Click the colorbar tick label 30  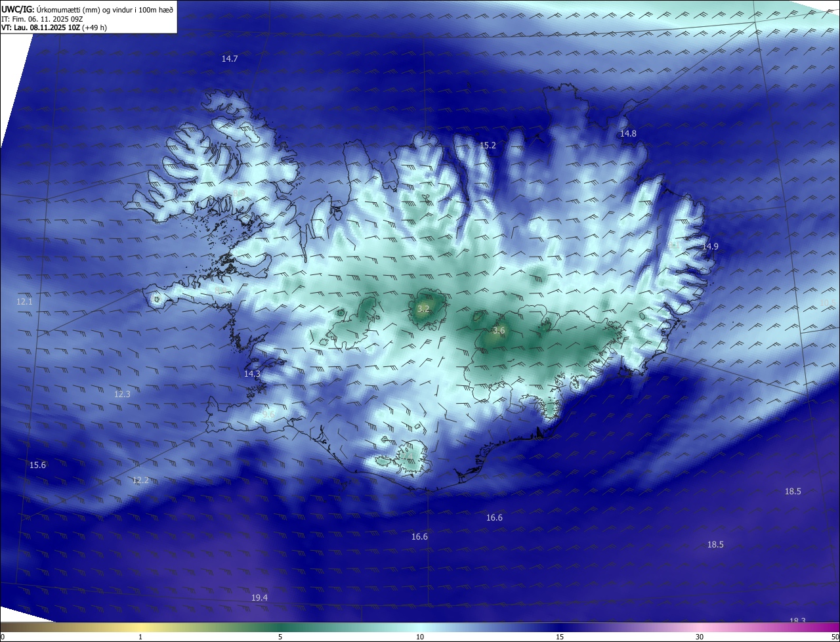click(700, 637)
